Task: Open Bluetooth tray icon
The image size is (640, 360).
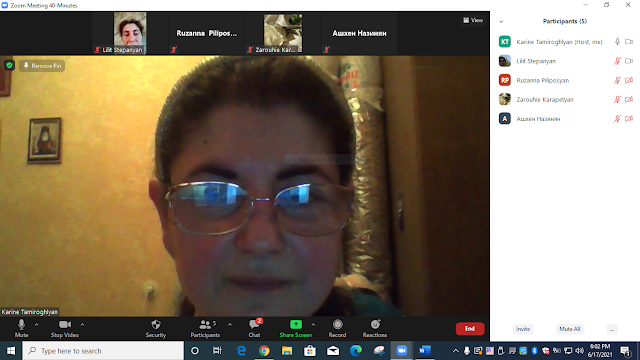Action: point(534,351)
